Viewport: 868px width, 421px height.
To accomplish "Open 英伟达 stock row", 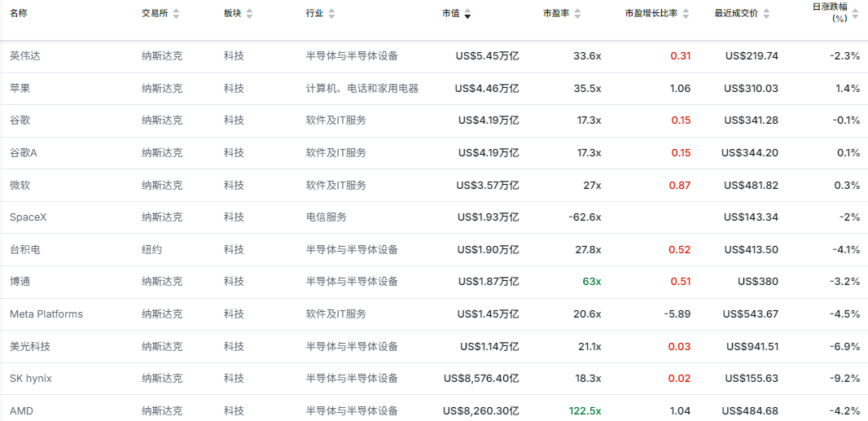I will pos(434,55).
